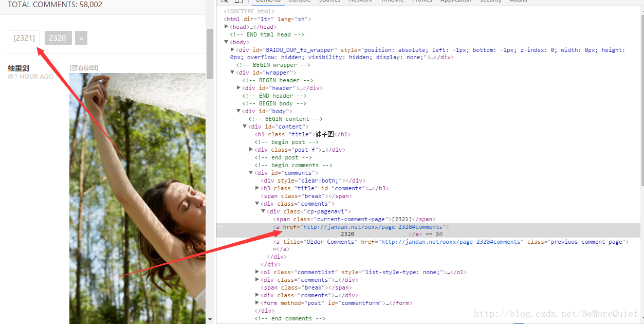Click the page scrollbar down arrow
The height and width of the screenshot is (324, 644).
(210, 319)
